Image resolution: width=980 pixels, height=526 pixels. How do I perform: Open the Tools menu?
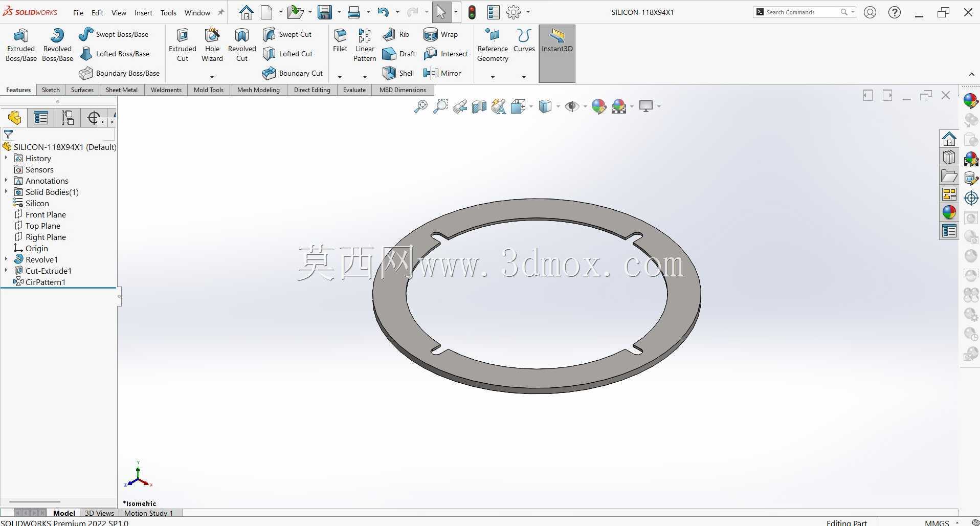point(168,13)
